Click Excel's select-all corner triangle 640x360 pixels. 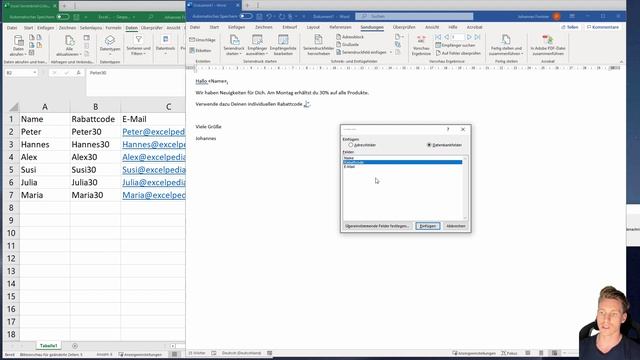13,107
